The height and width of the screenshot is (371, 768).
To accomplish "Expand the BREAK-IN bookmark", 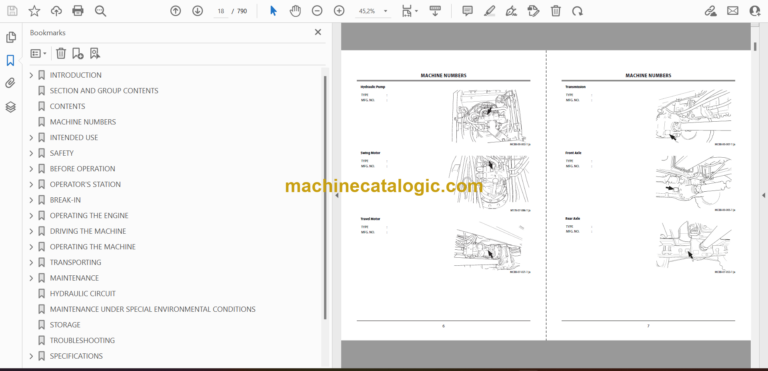I will (x=31, y=200).
